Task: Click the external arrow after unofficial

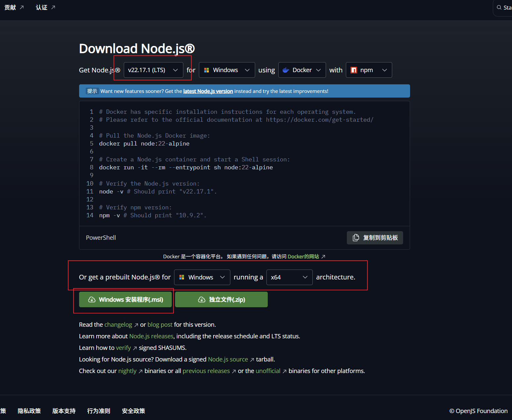Action: [x=285, y=372]
